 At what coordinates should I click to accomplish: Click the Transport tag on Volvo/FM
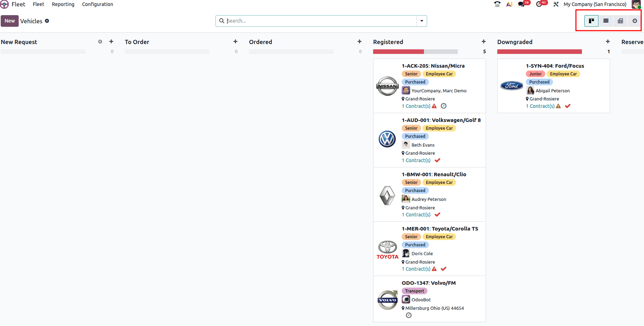click(414, 291)
